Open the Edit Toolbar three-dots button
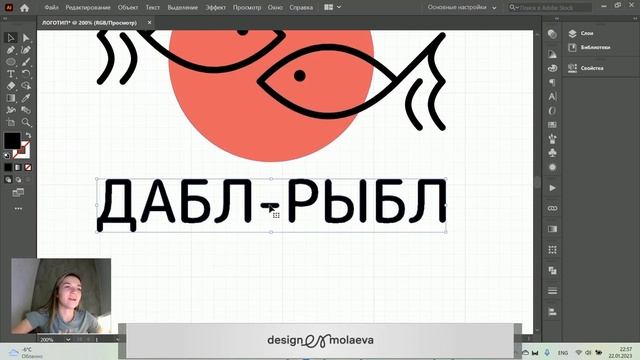This screenshot has height=360, width=640. 18,209
